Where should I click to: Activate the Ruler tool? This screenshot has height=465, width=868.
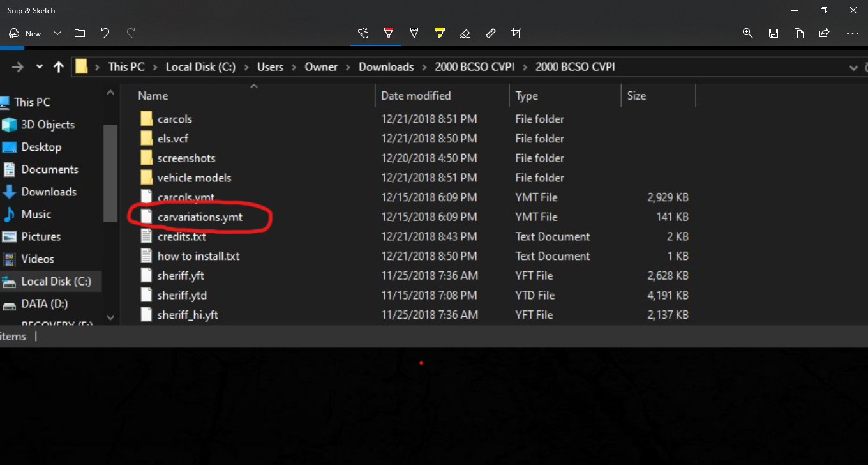[x=491, y=33]
